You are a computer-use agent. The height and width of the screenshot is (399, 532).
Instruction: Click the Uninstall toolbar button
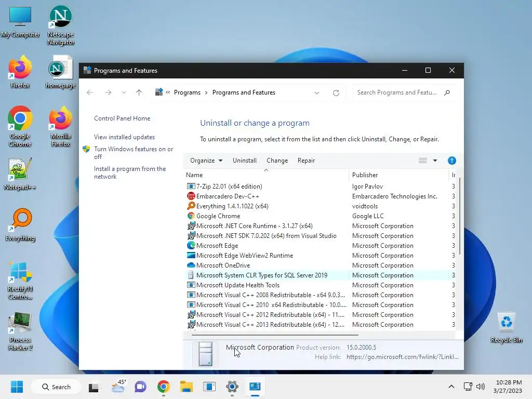point(245,161)
